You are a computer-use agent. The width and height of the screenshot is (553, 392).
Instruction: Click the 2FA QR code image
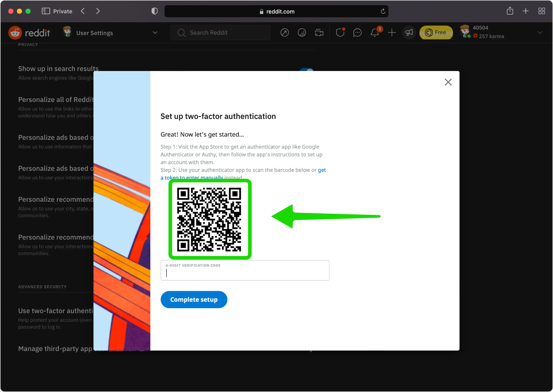(209, 219)
